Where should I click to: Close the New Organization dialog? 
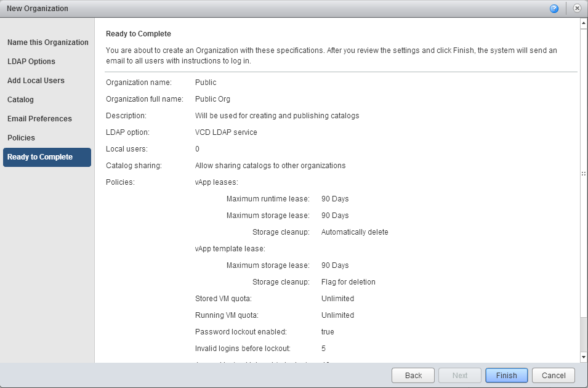click(577, 9)
